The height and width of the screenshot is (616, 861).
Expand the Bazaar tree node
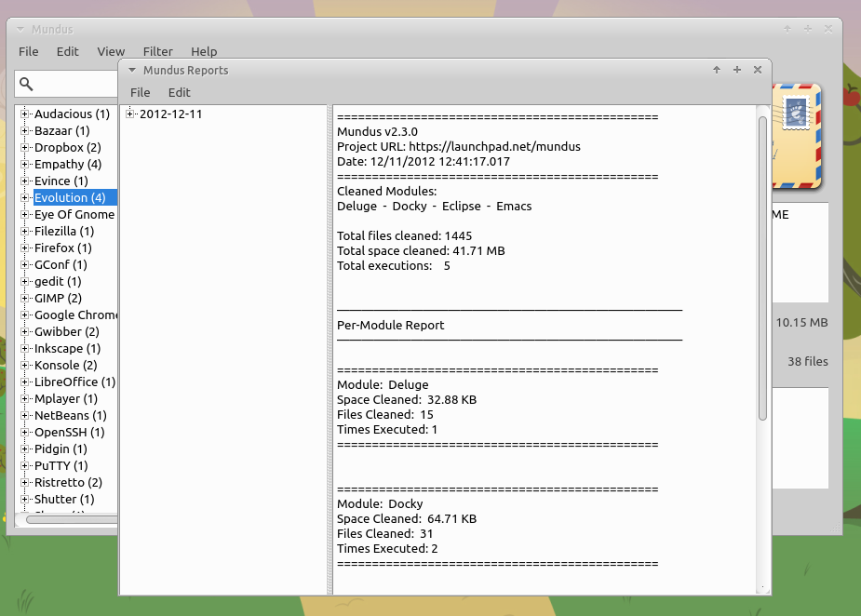[x=24, y=130]
